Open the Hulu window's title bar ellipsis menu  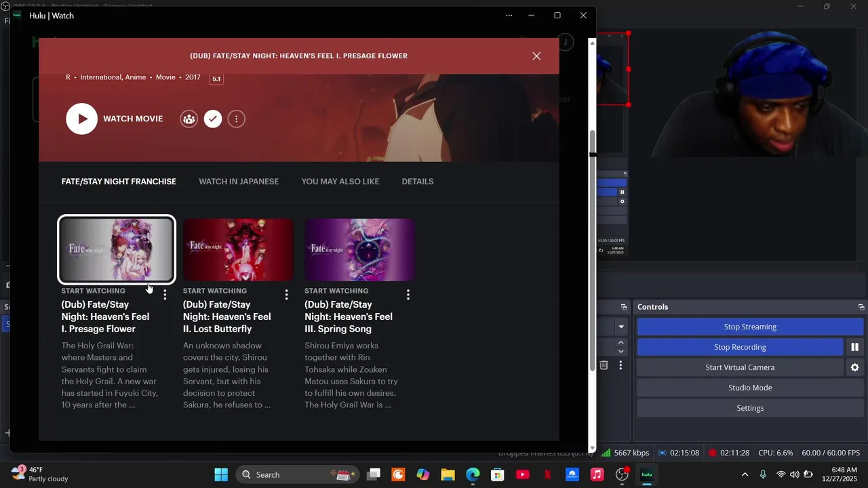pyautogui.click(x=509, y=16)
